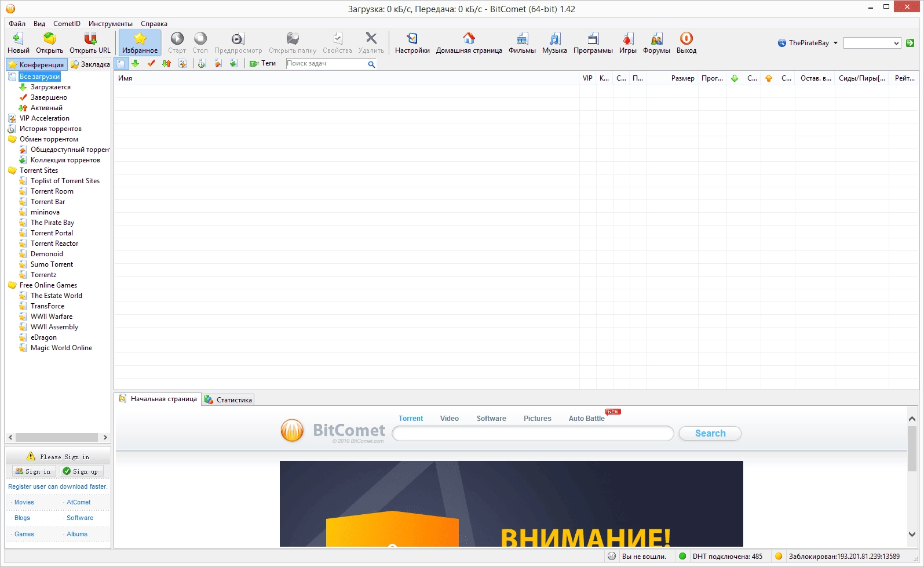
Task: Open the Magic World Online entry
Action: tap(61, 348)
